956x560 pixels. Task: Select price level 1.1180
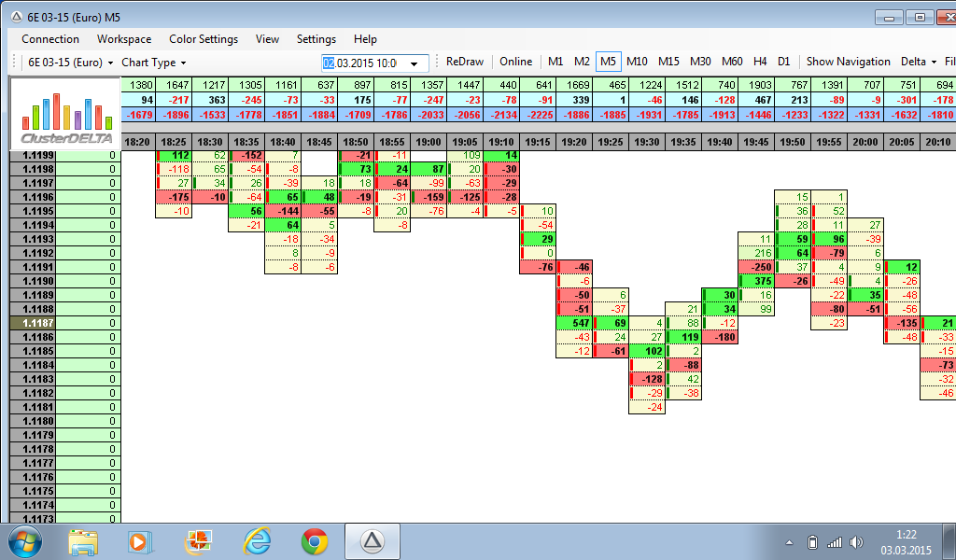point(33,421)
